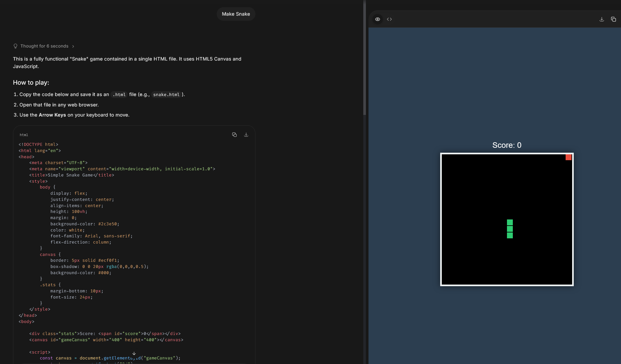This screenshot has height=364, width=621.
Task: Click the chat panel scrollbar
Action: click(x=364, y=58)
